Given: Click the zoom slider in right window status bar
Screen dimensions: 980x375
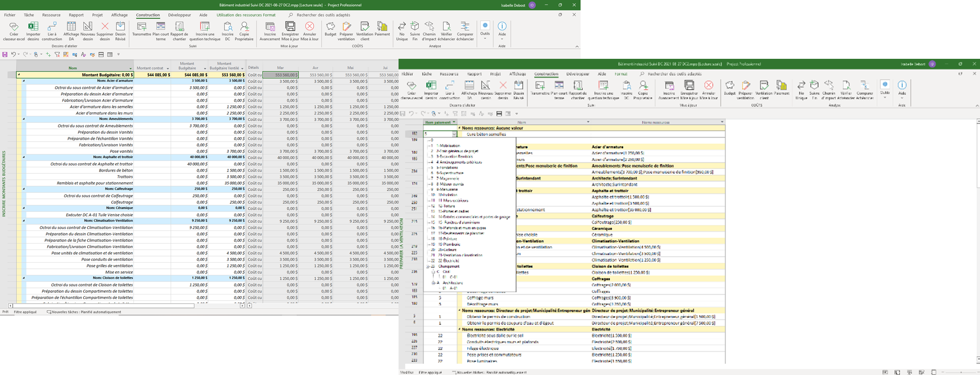Looking at the screenshot, I should pos(961,372).
